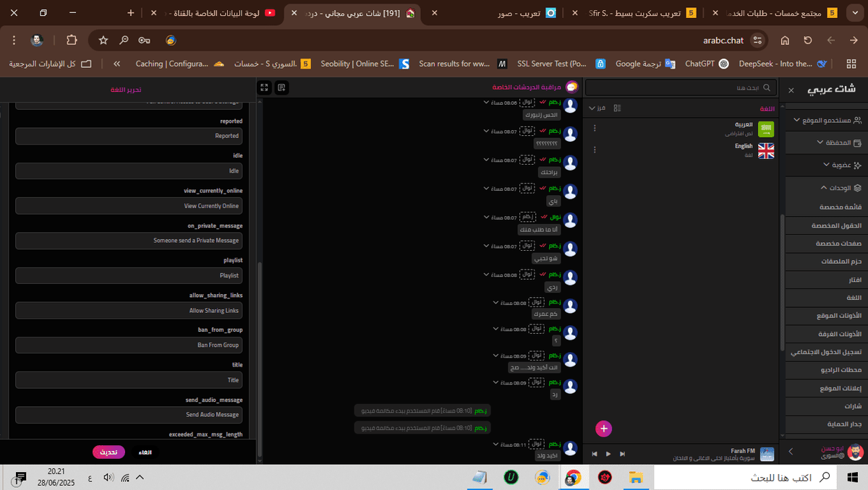The width and height of the screenshot is (868, 490).
Task: Bookmark this page with the star icon
Action: pos(103,40)
